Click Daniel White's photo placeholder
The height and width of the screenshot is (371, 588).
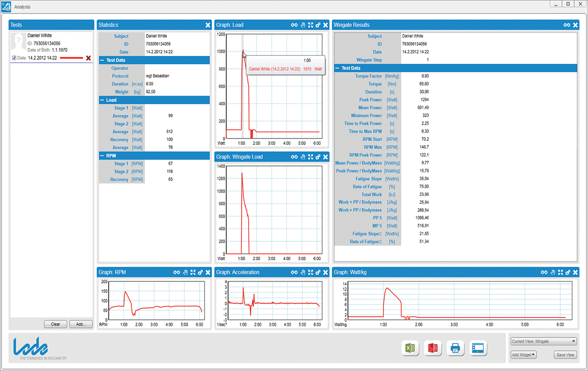point(18,42)
